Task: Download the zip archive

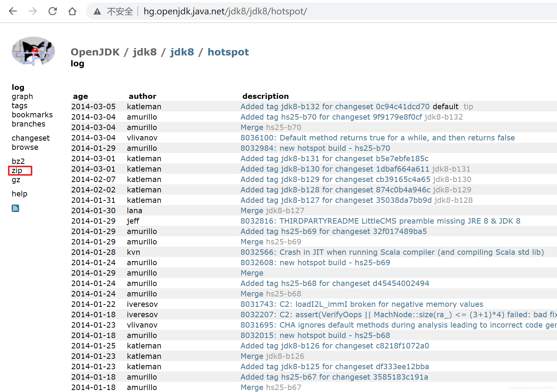Action: point(17,171)
